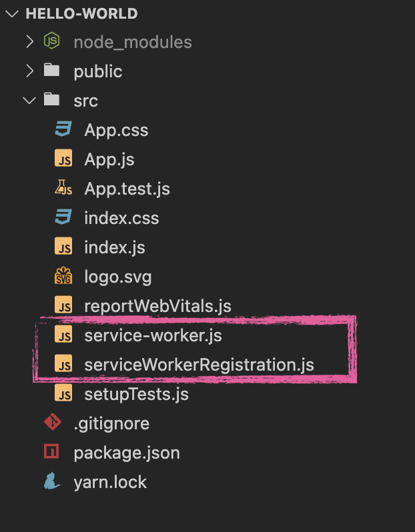Collapse the HELLO-WORLD root folder chevron
This screenshot has width=415, height=532.
click(x=12, y=14)
